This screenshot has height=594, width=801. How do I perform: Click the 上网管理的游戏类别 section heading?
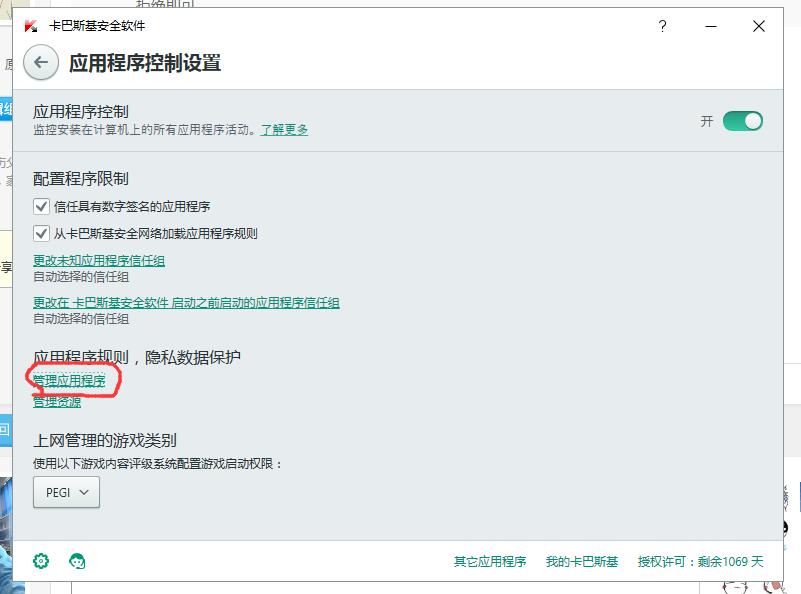click(x=105, y=440)
